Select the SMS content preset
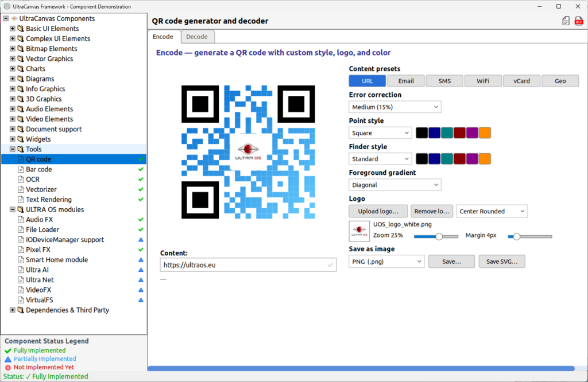The width and height of the screenshot is (588, 382). [x=445, y=81]
